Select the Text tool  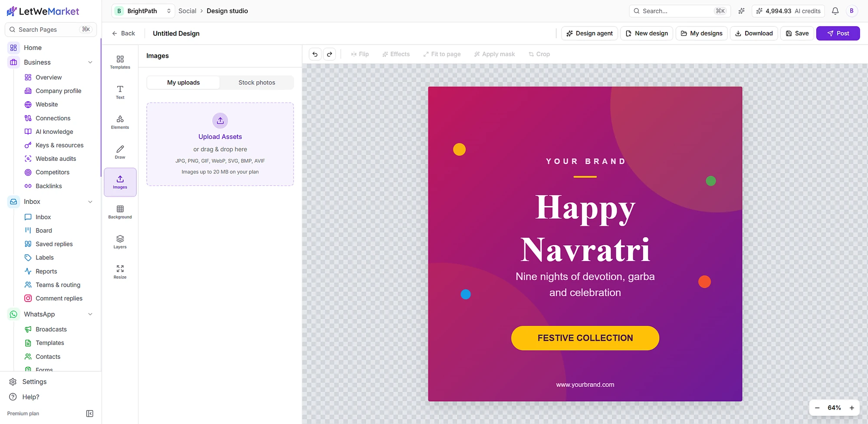120,92
